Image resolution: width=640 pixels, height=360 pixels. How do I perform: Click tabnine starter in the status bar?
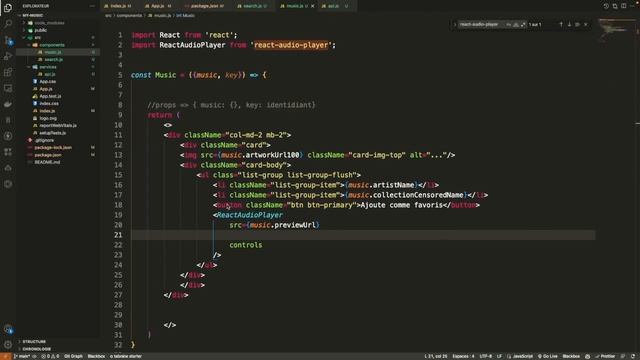(x=126, y=356)
